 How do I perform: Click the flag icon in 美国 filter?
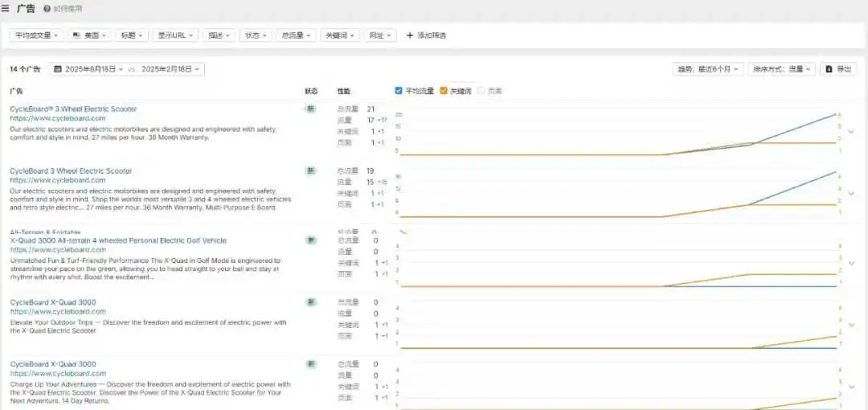(x=76, y=35)
